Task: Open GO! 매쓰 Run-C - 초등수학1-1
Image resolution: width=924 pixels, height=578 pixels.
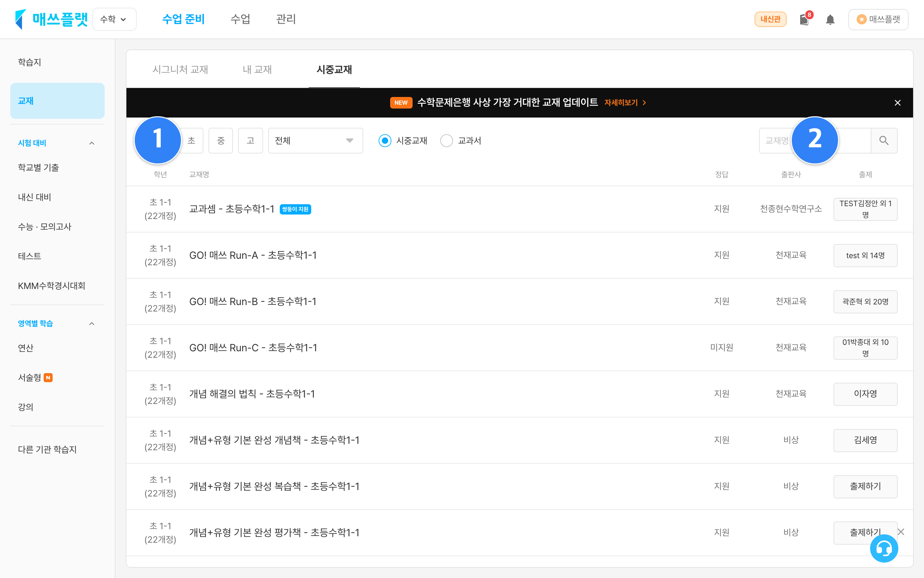Action: click(253, 348)
